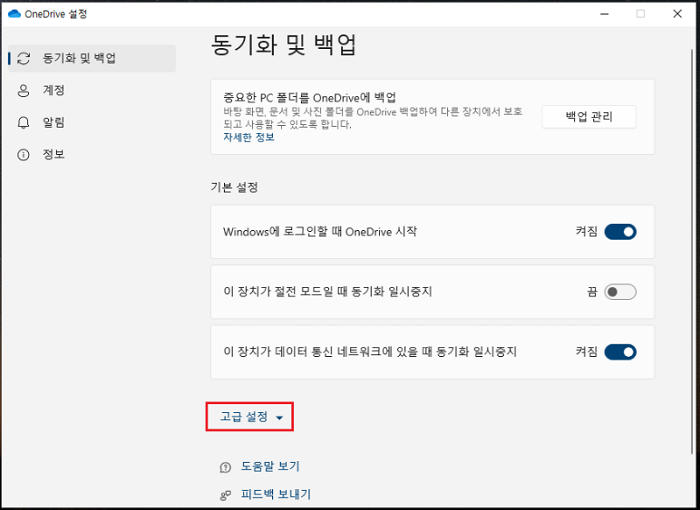Image resolution: width=700 pixels, height=510 pixels.
Task: Turn off OneDrive start at Windows login toggle
Action: point(620,232)
